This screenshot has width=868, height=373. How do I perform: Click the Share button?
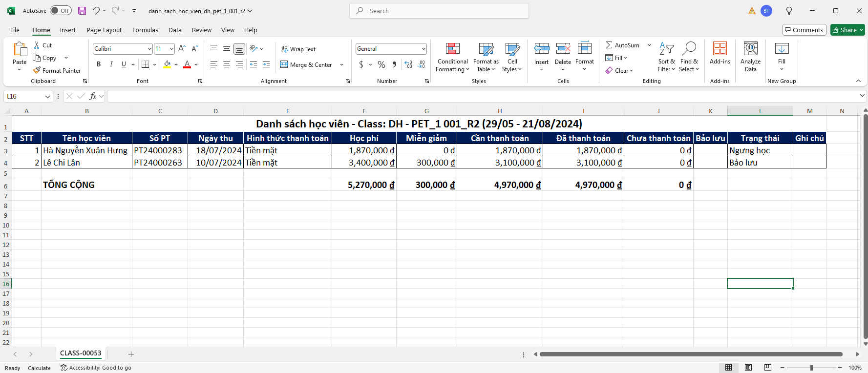pyautogui.click(x=847, y=30)
